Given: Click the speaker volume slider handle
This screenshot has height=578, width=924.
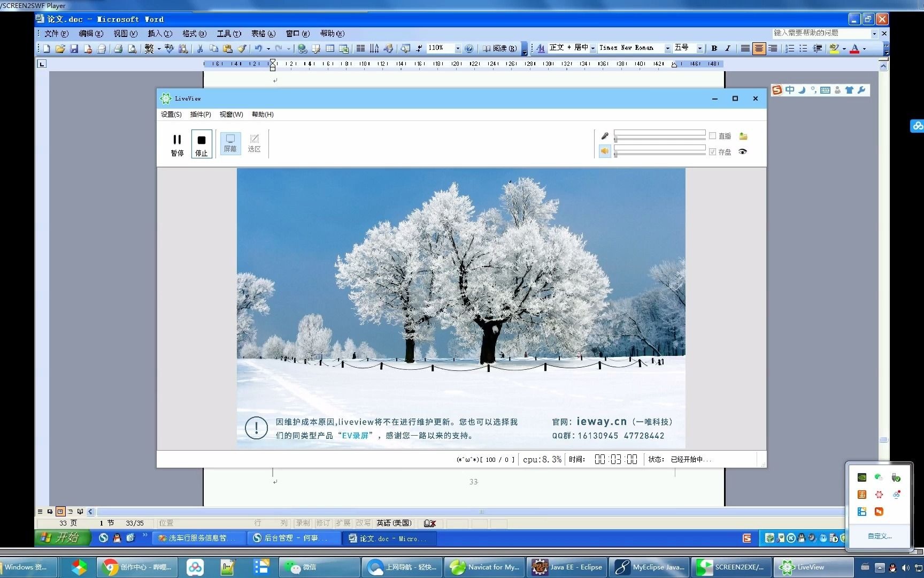Looking at the screenshot, I should tap(616, 154).
